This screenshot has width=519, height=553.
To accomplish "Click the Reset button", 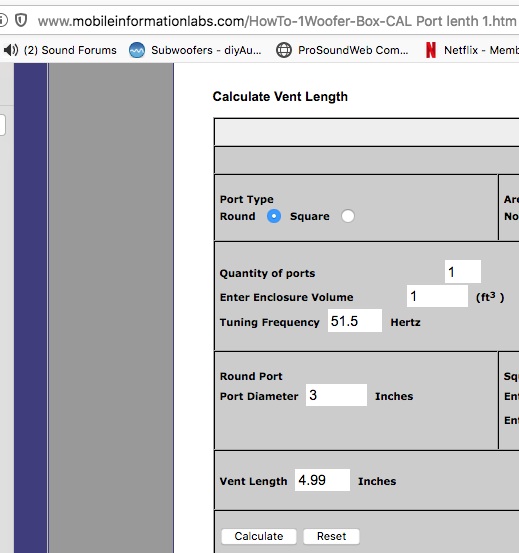I will [331, 536].
